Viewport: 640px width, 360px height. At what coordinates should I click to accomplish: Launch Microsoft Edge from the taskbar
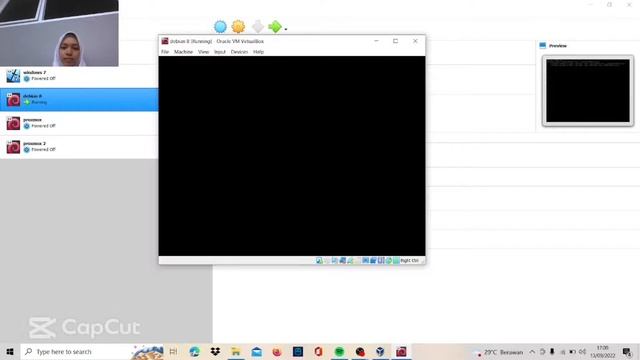coord(195,351)
